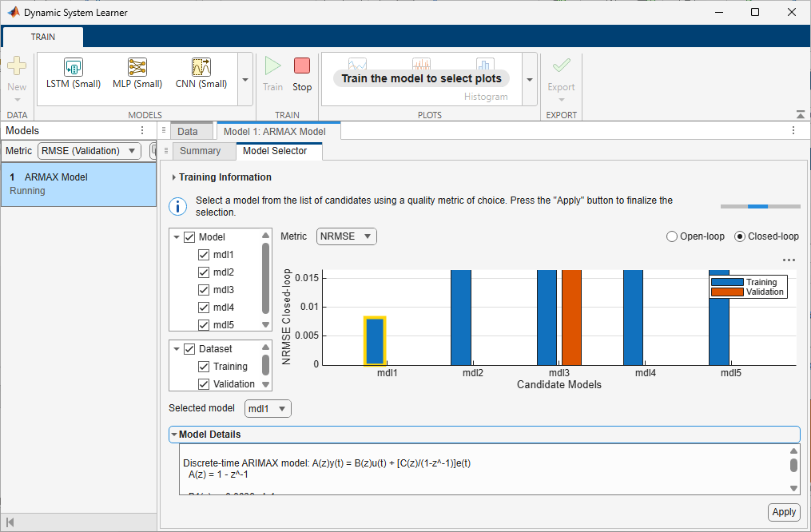Click the model list scrollbar down arrow
811x532 pixels.
266,324
